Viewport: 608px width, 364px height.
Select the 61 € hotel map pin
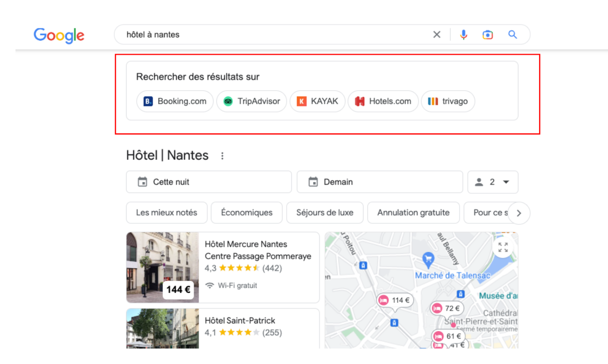(448, 336)
